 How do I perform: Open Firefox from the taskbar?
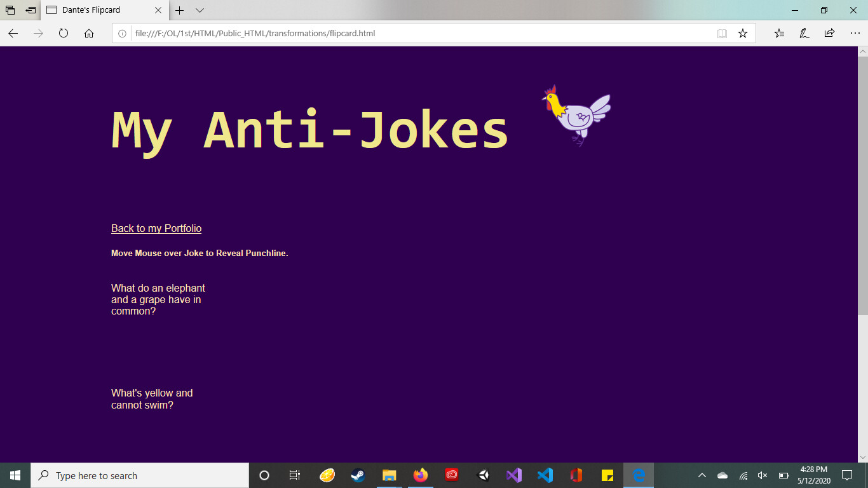(x=420, y=475)
